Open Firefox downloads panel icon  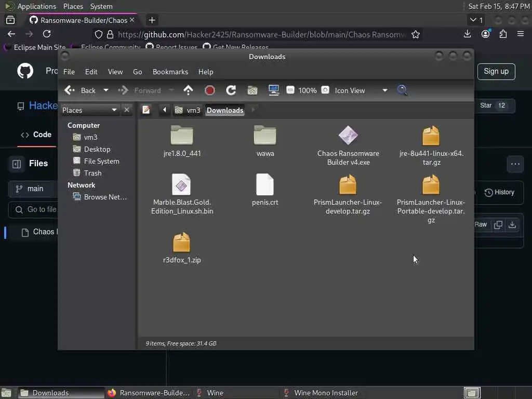tap(467, 34)
